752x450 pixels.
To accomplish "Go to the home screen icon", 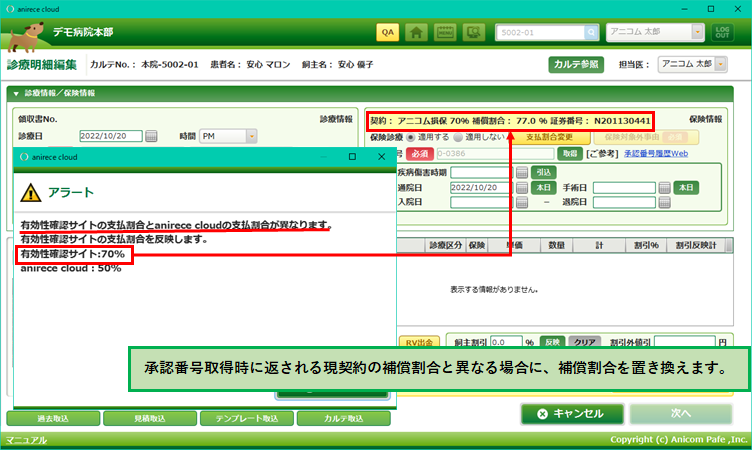I will (416, 32).
